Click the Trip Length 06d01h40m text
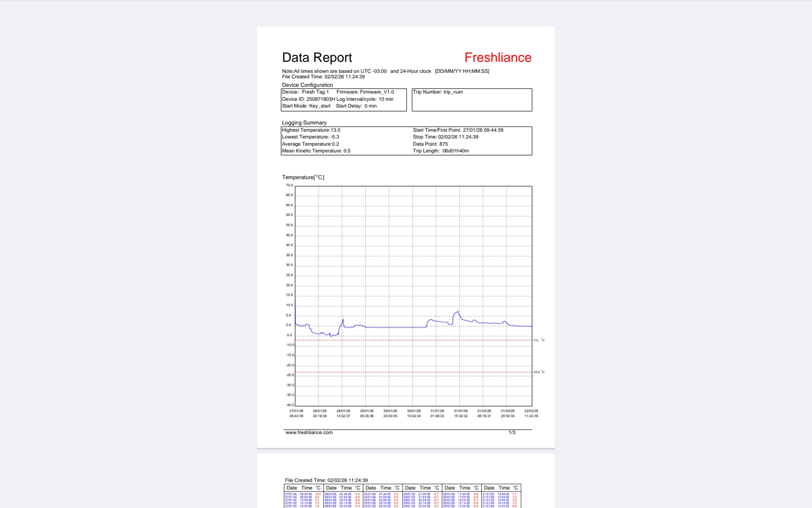Screen dimensions: 812x508 440,151
